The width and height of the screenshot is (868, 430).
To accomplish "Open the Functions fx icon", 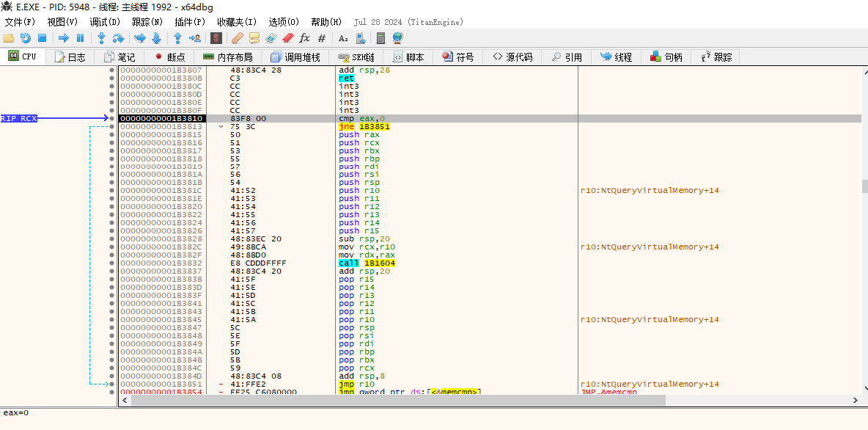I will 304,38.
